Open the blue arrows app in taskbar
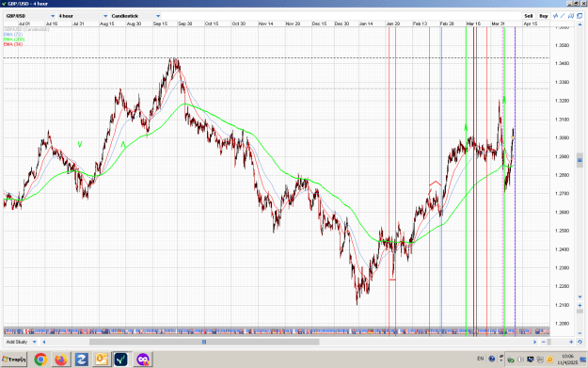The height and width of the screenshot is (368, 588). pyautogui.click(x=81, y=360)
